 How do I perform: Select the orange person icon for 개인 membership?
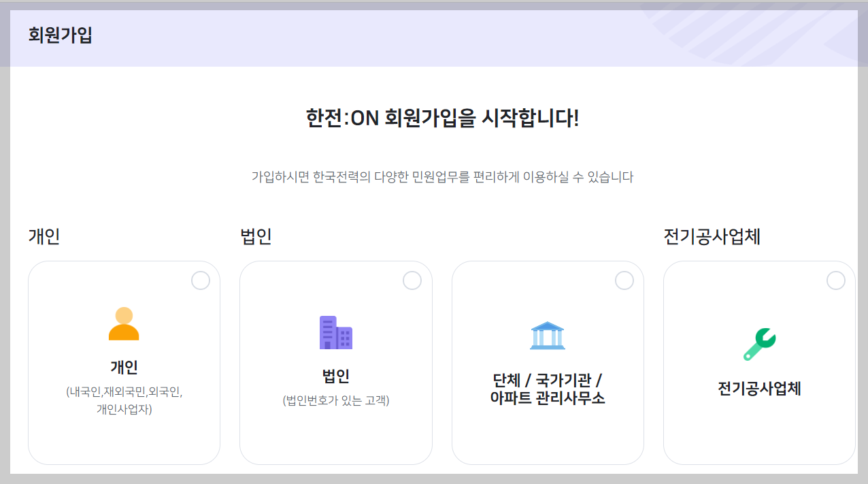[x=124, y=325]
